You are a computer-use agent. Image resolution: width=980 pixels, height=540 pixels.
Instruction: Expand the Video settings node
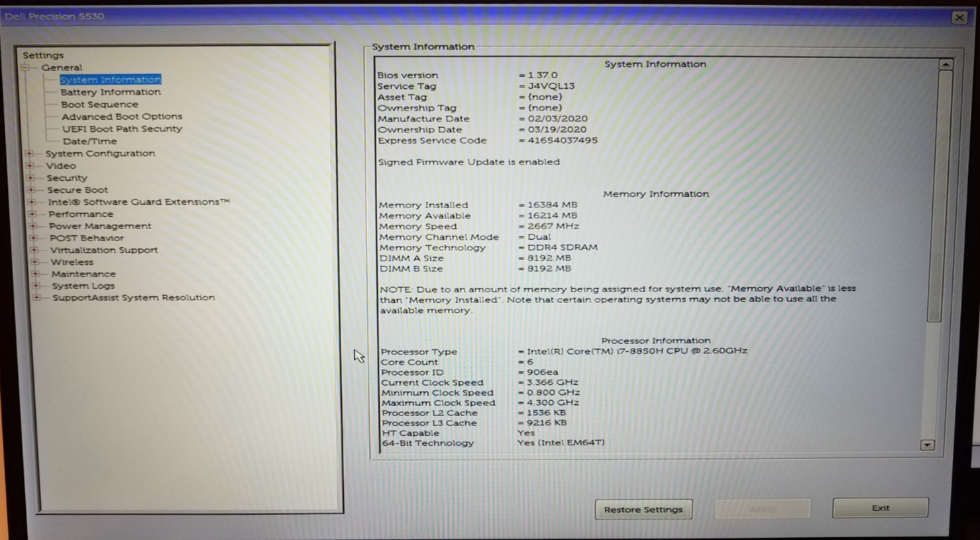click(x=30, y=166)
